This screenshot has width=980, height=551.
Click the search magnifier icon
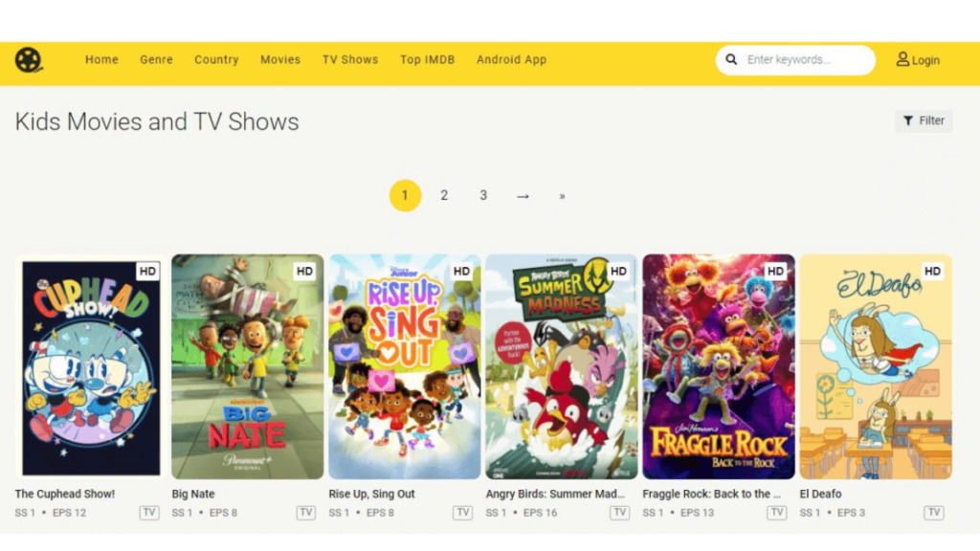732,60
